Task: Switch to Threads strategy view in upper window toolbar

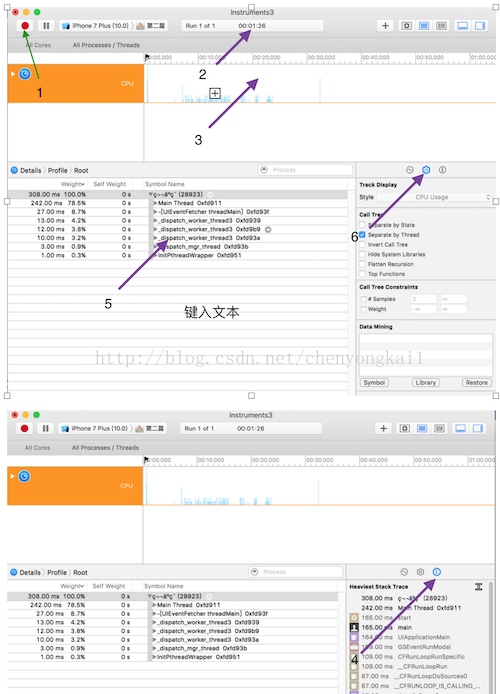Action: pos(442,26)
